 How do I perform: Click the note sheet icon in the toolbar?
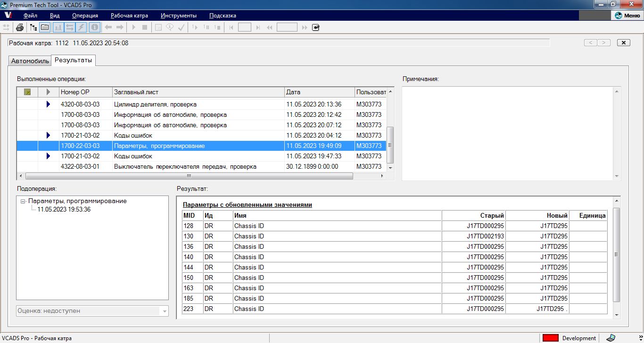point(158,27)
